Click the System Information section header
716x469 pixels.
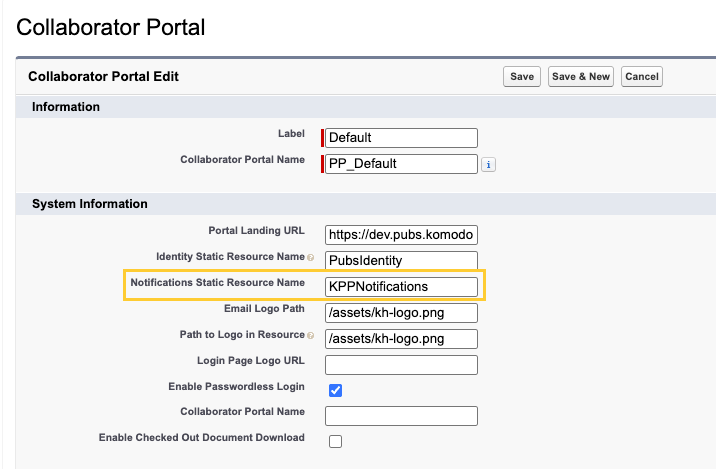tap(90, 204)
